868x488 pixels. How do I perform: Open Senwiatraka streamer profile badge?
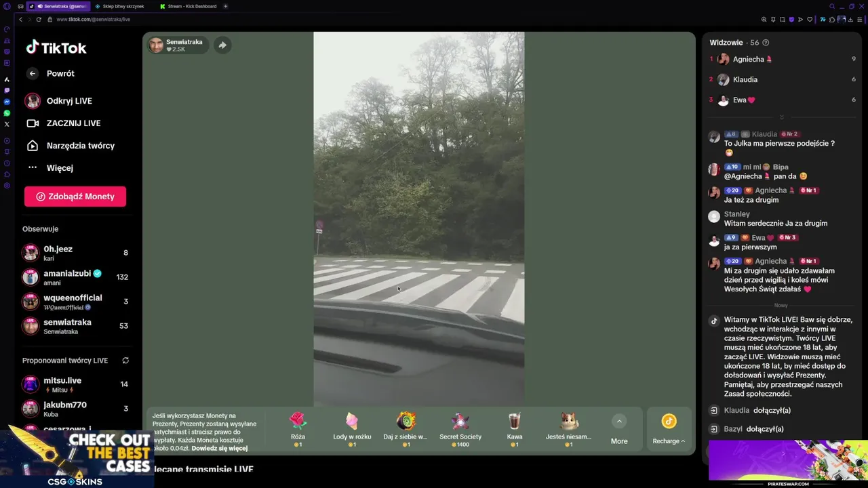point(178,45)
